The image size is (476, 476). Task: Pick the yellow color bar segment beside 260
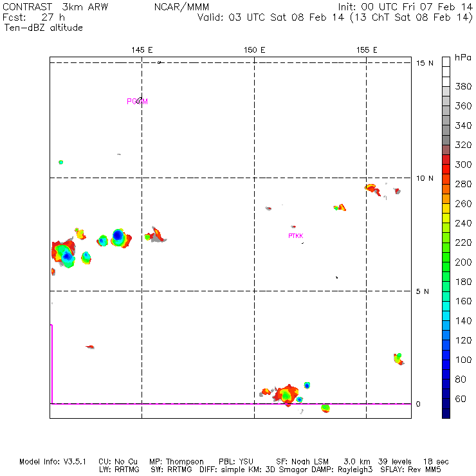click(446, 208)
